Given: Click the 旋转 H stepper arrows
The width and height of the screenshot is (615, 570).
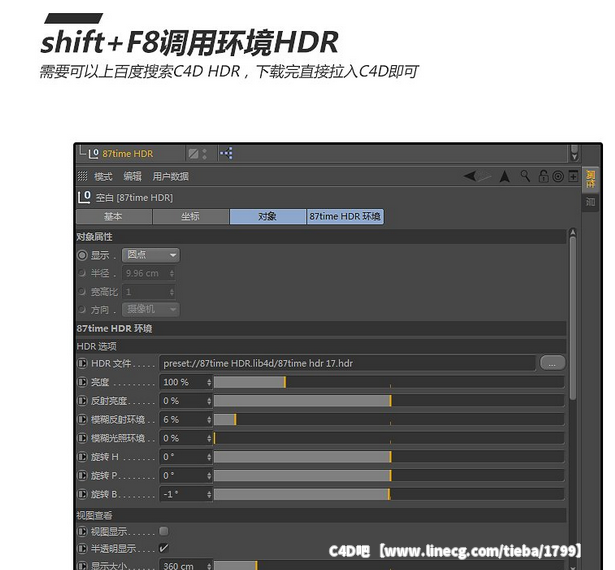Looking at the screenshot, I should (209, 457).
